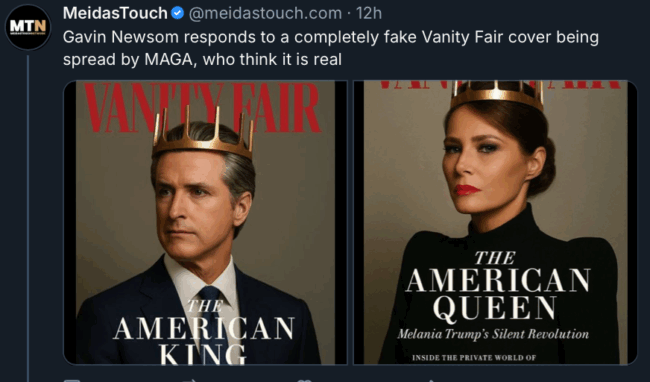Like the post with heart icon
The width and height of the screenshot is (650, 382).
coord(305,380)
